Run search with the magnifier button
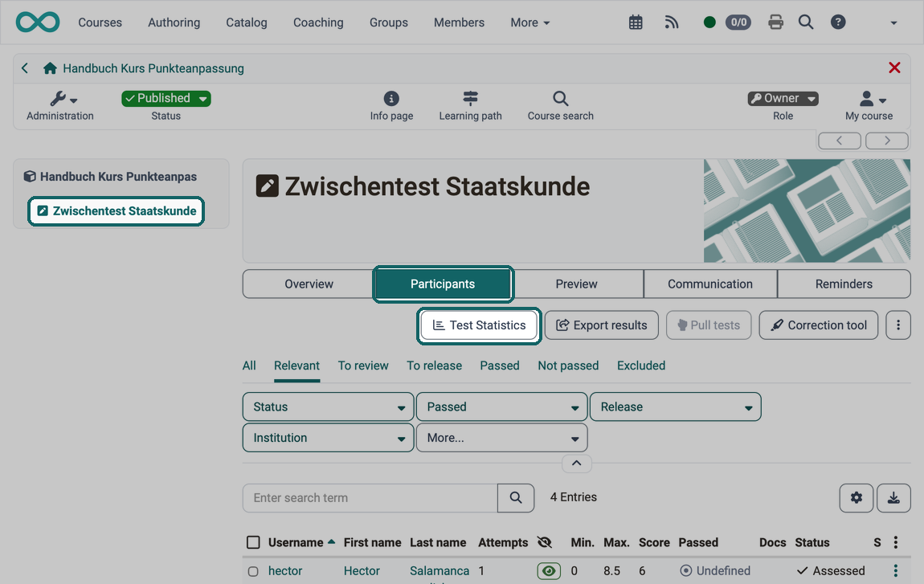Viewport: 924px width, 584px height. [516, 498]
